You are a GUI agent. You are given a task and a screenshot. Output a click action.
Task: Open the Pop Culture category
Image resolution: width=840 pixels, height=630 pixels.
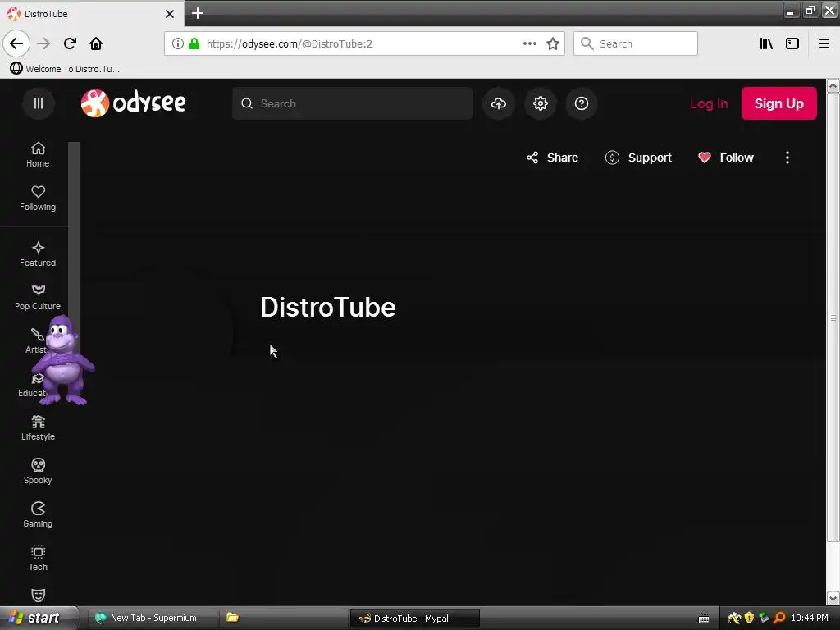(38, 297)
